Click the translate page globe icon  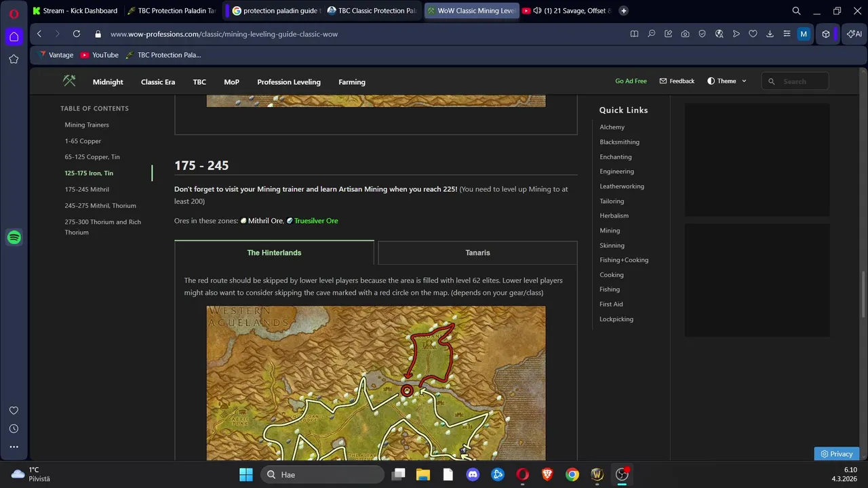(x=719, y=34)
